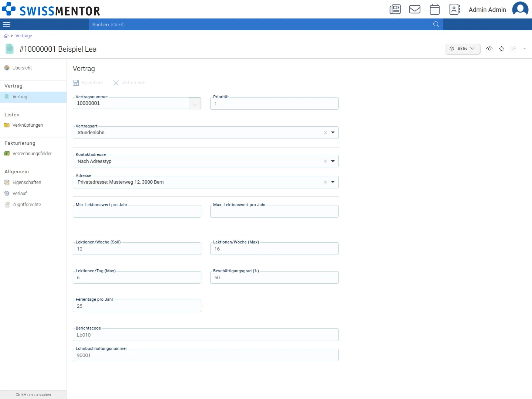532x399 pixels.
Task: Click the Ferientage pro Jahr field
Action: tap(137, 306)
